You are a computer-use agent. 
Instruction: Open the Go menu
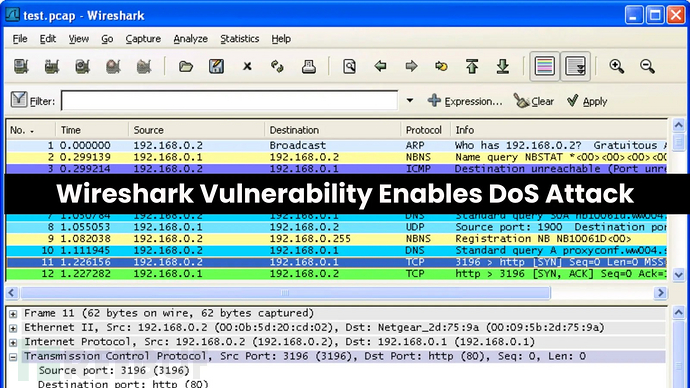(107, 39)
